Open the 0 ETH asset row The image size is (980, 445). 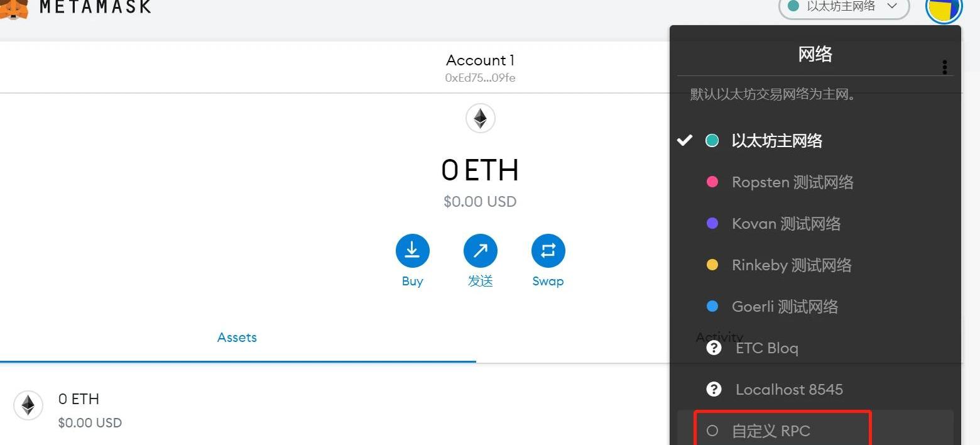[333, 410]
